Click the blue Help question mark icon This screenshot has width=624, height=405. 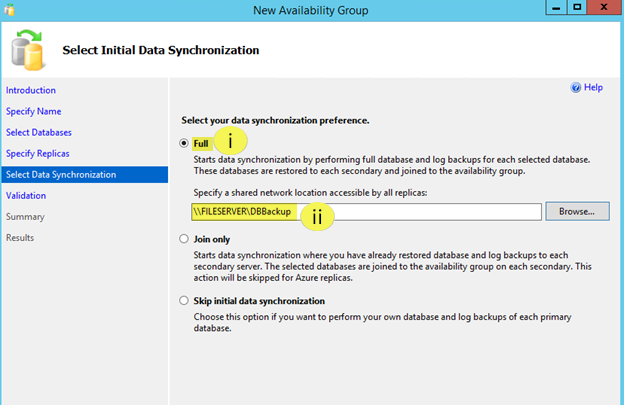(x=576, y=88)
